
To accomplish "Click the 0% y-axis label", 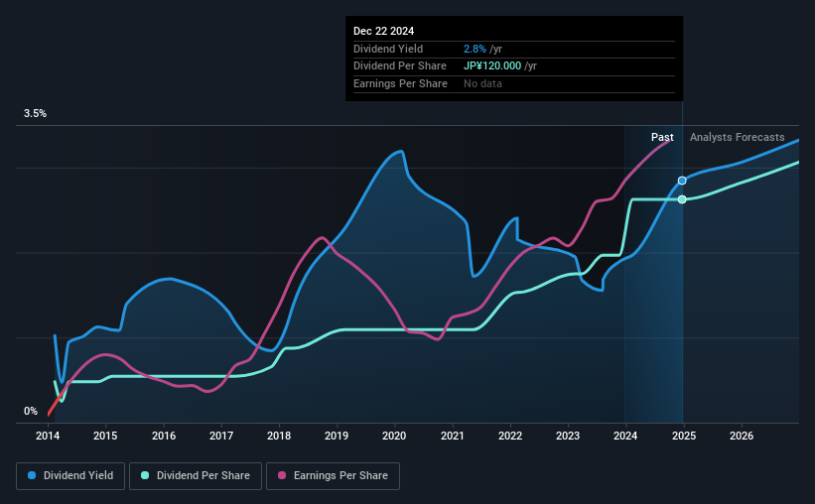I will 31,411.
